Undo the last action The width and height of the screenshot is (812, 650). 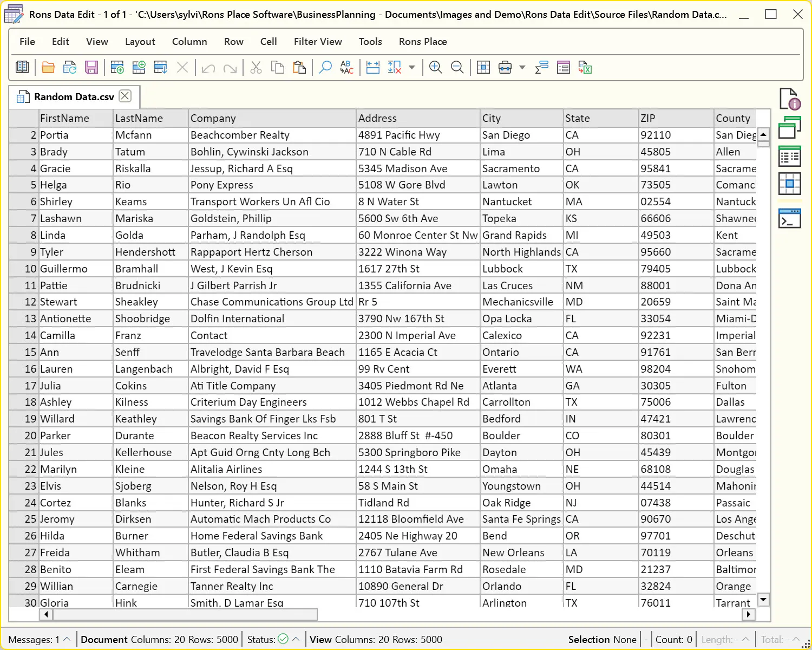point(208,68)
